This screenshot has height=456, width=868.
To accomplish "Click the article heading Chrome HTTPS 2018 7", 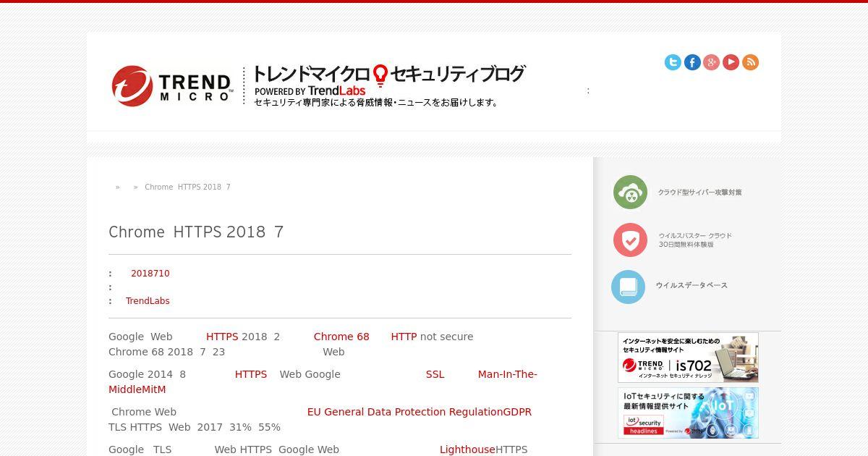I will 196,232.
